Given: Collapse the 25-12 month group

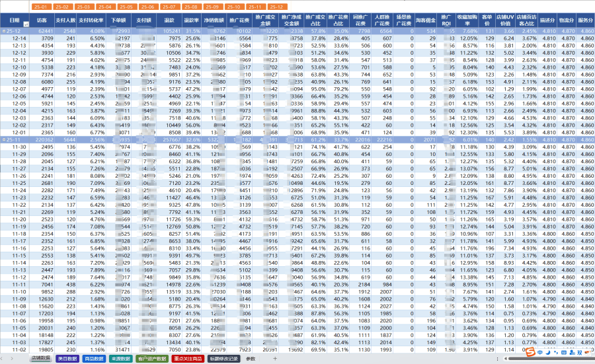Looking at the screenshot, I should pyautogui.click(x=4, y=31).
